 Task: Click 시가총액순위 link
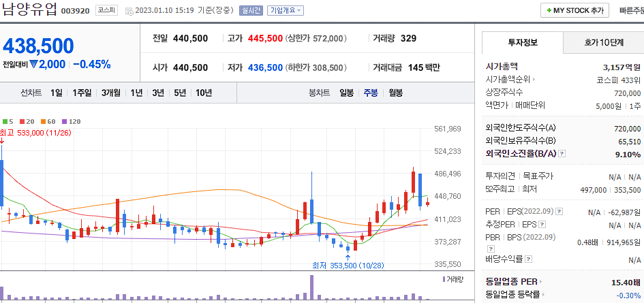pos(508,79)
